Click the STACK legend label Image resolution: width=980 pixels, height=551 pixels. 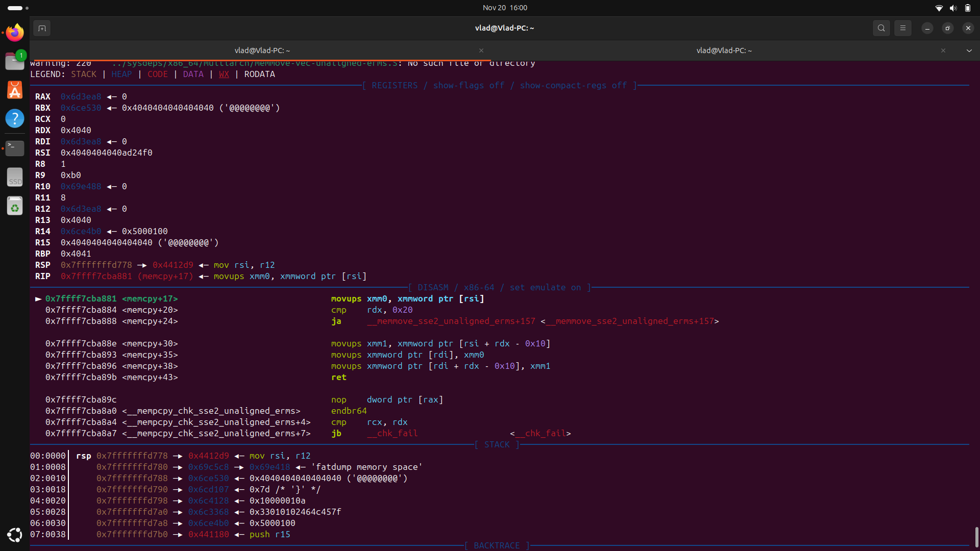(x=84, y=74)
